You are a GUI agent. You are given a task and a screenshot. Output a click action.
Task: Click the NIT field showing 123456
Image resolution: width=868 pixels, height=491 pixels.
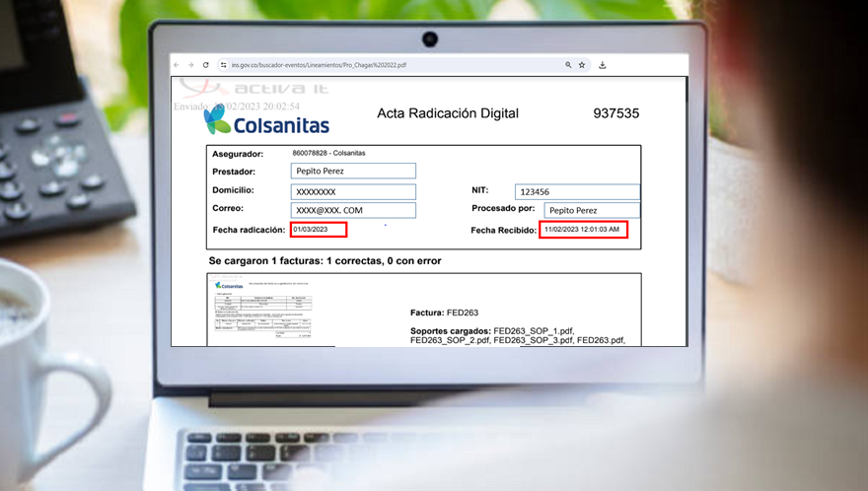577,191
